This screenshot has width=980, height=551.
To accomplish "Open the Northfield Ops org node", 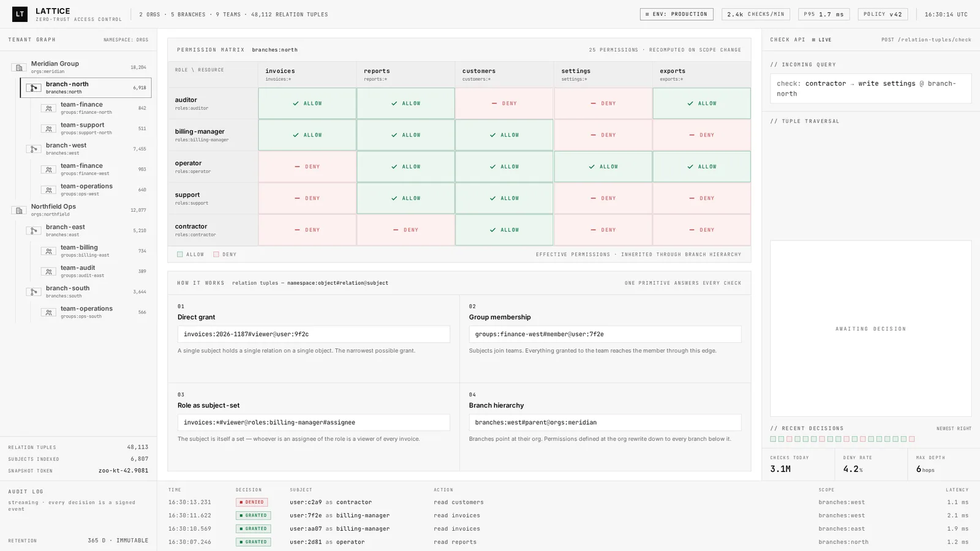I will pos(78,210).
